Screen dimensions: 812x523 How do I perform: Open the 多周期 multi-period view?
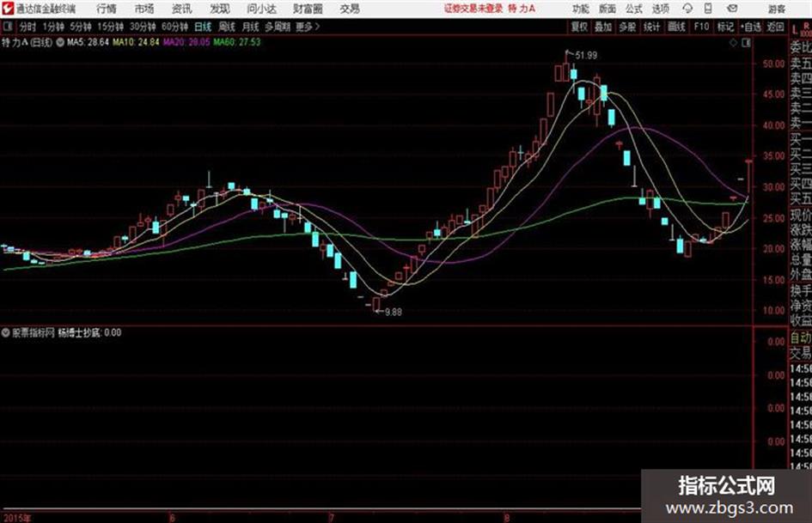point(278,27)
